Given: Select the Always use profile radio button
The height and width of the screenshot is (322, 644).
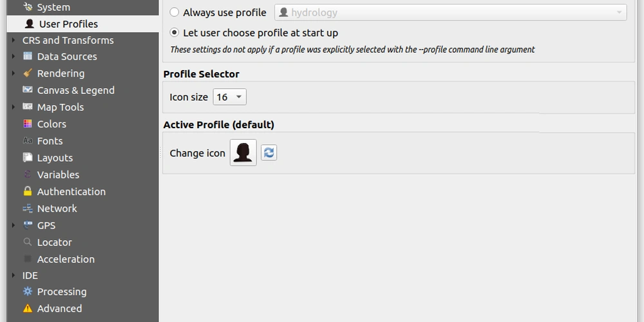Looking at the screenshot, I should [x=175, y=12].
